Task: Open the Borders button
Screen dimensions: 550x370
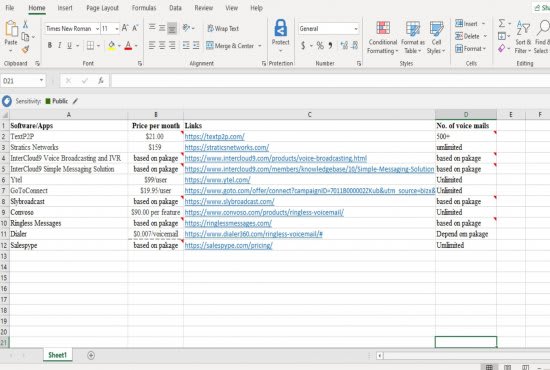Action: point(90,45)
